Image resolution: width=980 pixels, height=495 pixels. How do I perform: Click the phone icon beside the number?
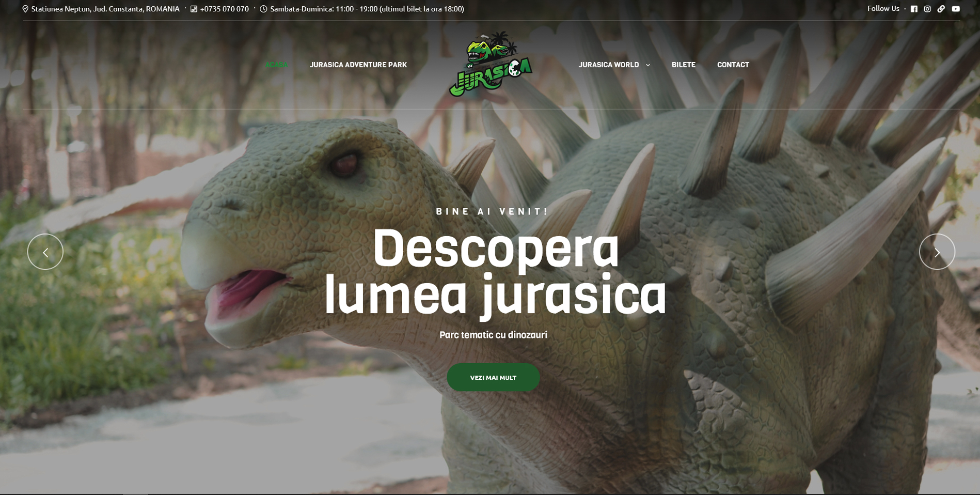(194, 9)
